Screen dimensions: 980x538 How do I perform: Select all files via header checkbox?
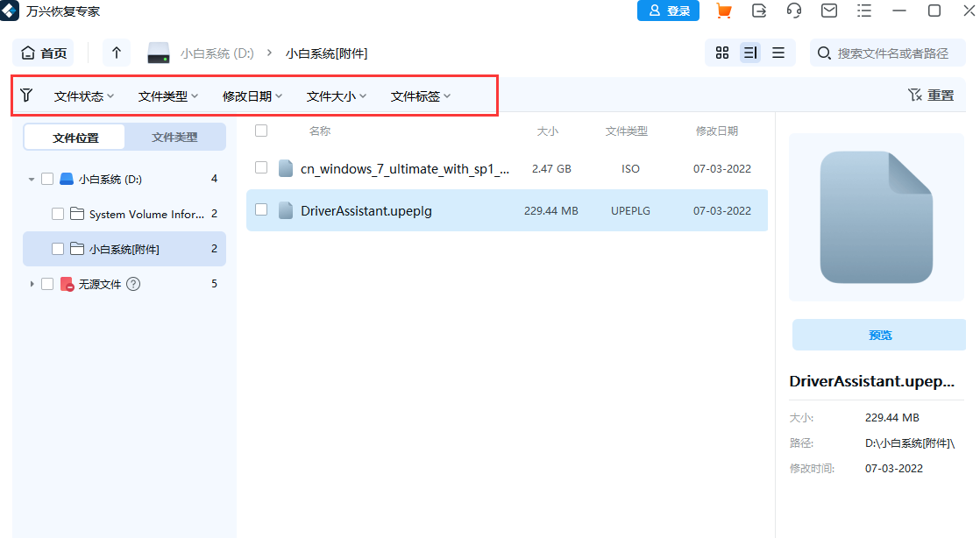coord(260,130)
